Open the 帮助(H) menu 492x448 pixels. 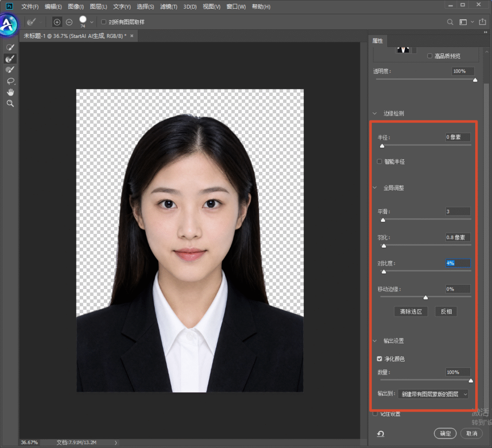(x=261, y=7)
